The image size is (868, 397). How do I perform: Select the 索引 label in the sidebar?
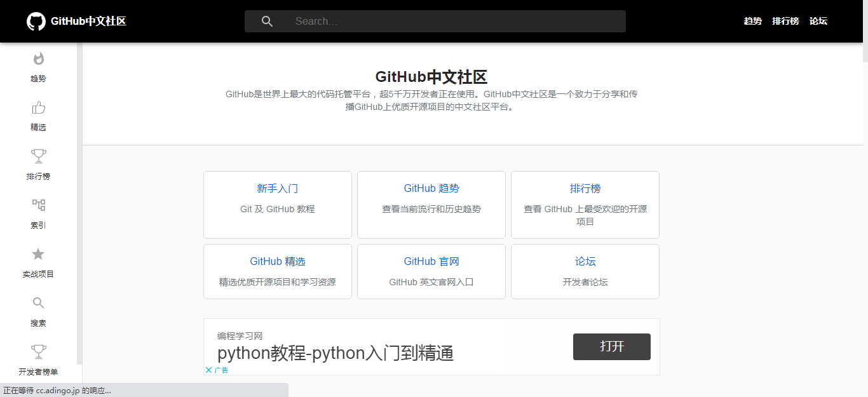38,225
